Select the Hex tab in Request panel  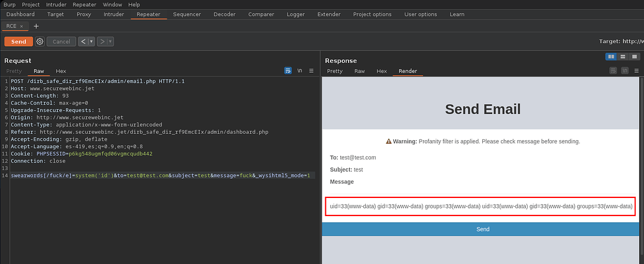pyautogui.click(x=61, y=71)
